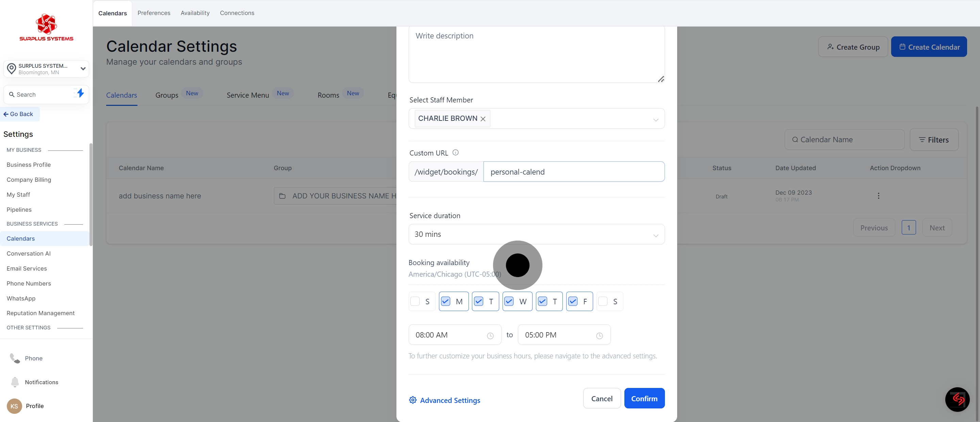Expand the Service duration dropdown
The height and width of the screenshot is (422, 980).
[536, 234]
